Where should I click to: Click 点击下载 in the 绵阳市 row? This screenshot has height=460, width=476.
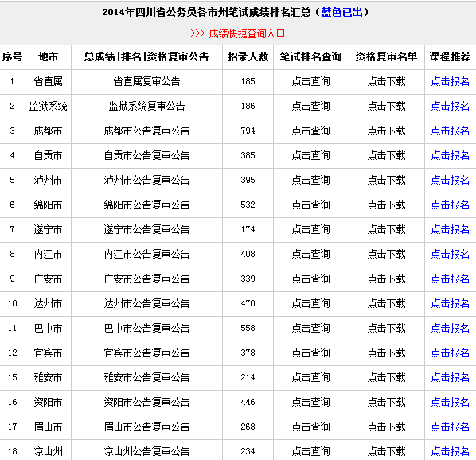pos(386,205)
